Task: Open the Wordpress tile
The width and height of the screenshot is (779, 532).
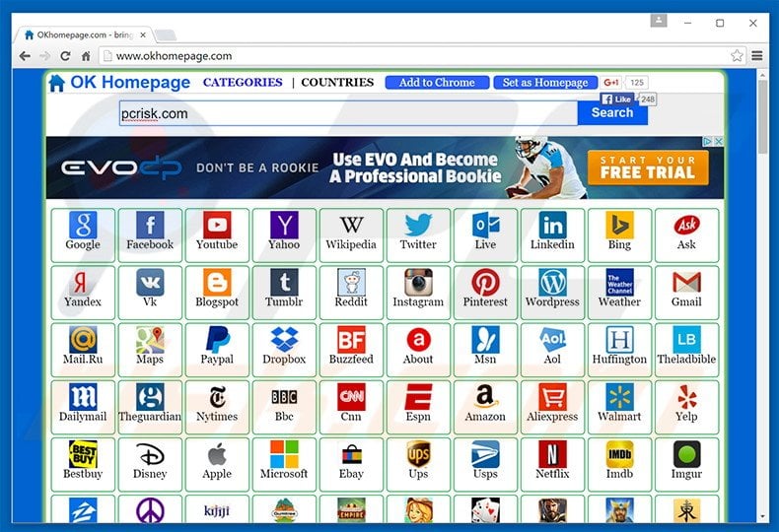Action: click(x=552, y=293)
